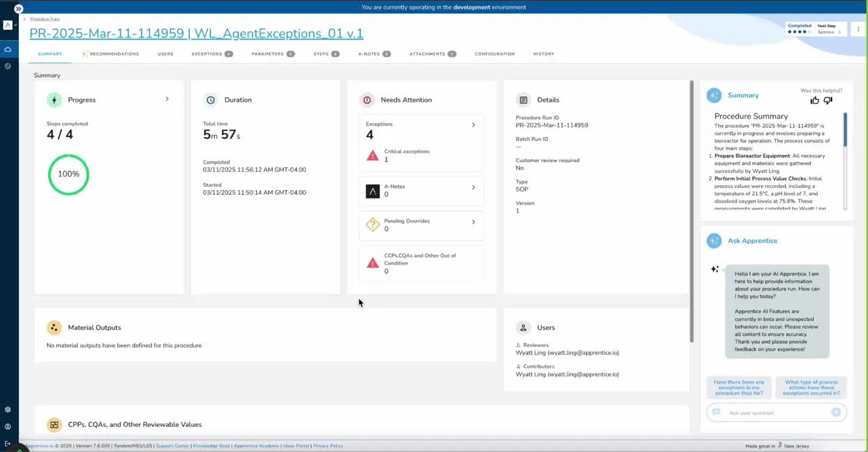The width and height of the screenshot is (868, 452).
Task: Open the Parameters tab
Action: pyautogui.click(x=273, y=54)
